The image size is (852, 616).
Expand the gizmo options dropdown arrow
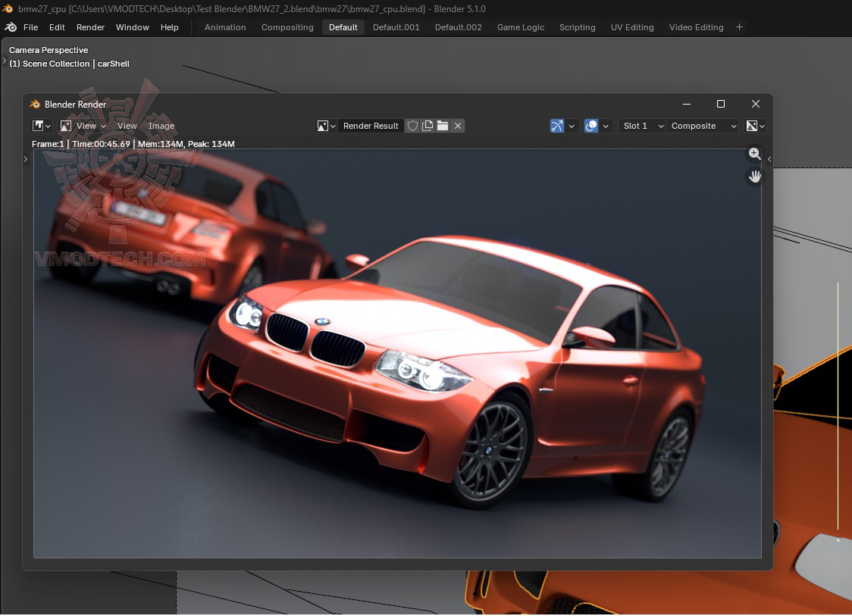pyautogui.click(x=571, y=126)
